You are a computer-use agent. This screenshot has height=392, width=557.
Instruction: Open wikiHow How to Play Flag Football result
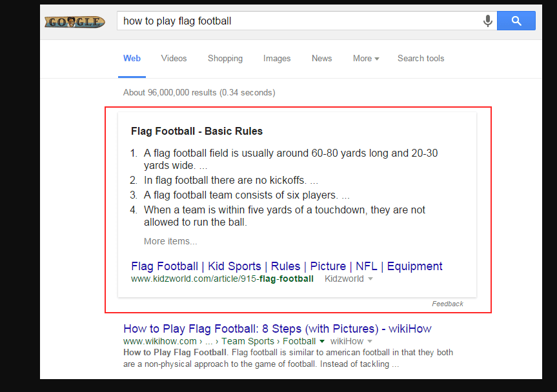coord(277,329)
